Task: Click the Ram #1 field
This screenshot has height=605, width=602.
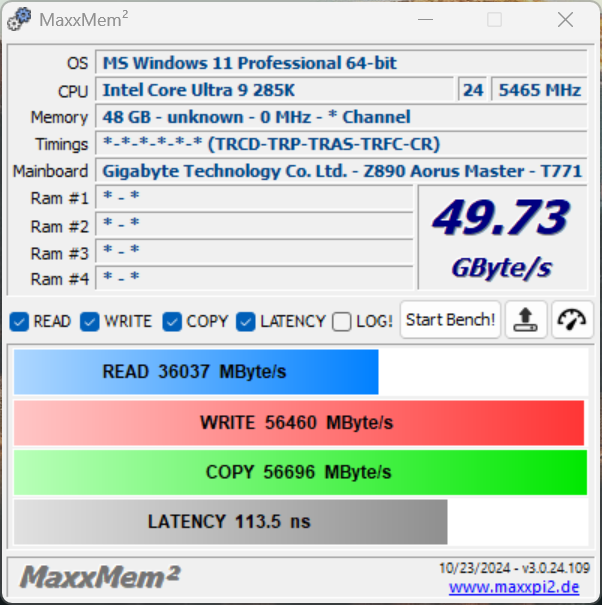Action: point(254,198)
